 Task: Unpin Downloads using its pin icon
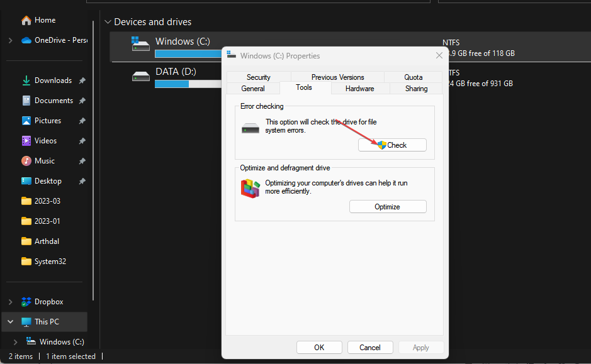click(x=82, y=80)
